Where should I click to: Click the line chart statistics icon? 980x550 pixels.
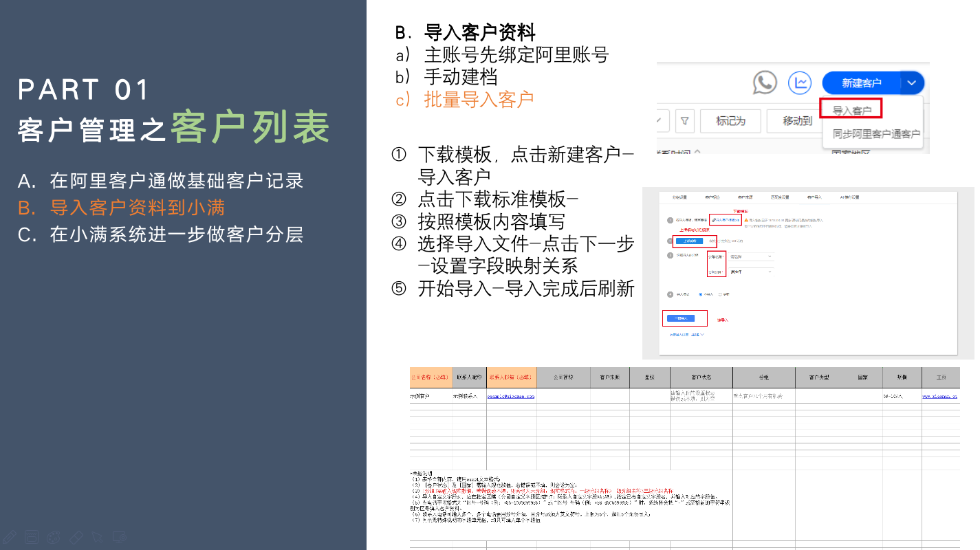click(x=801, y=83)
